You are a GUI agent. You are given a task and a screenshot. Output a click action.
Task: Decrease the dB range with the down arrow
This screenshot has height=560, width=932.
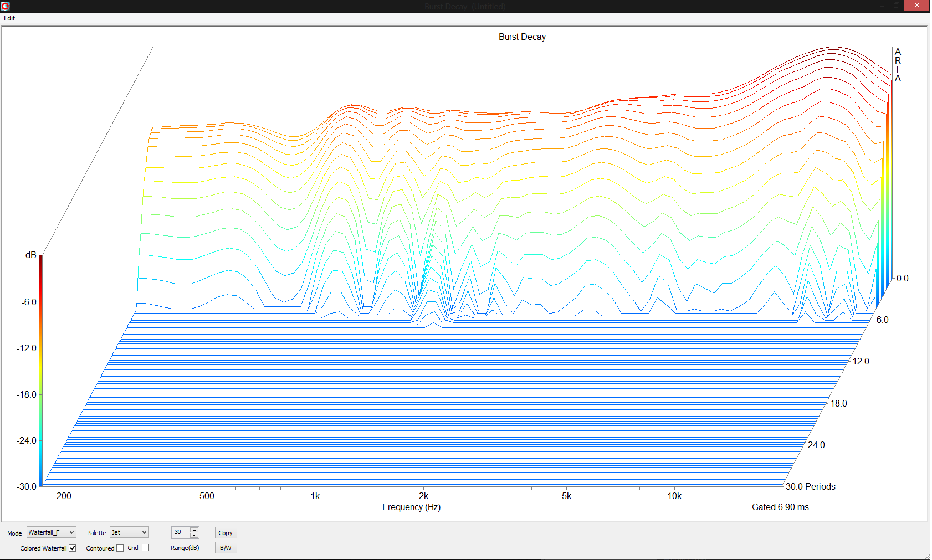click(x=194, y=535)
